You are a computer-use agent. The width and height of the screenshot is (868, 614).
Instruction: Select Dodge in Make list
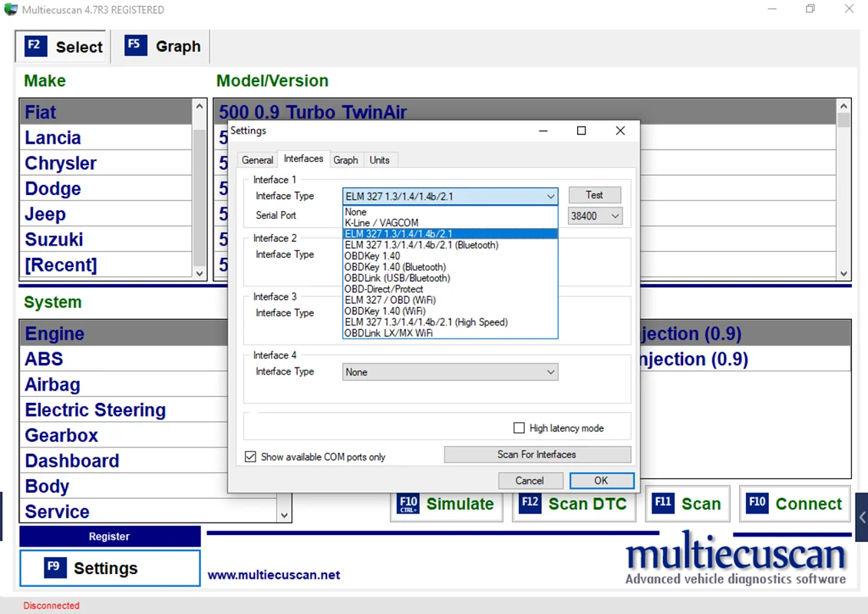tap(106, 188)
